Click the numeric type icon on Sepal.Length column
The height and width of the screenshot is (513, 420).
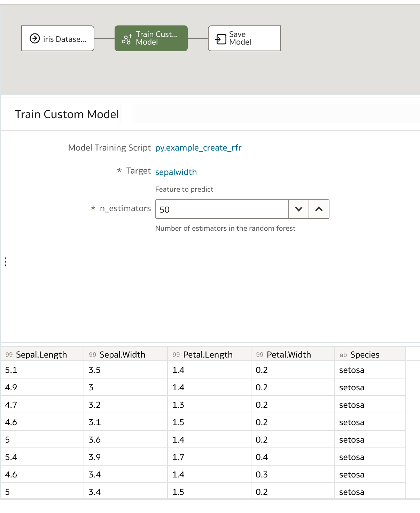click(x=9, y=354)
